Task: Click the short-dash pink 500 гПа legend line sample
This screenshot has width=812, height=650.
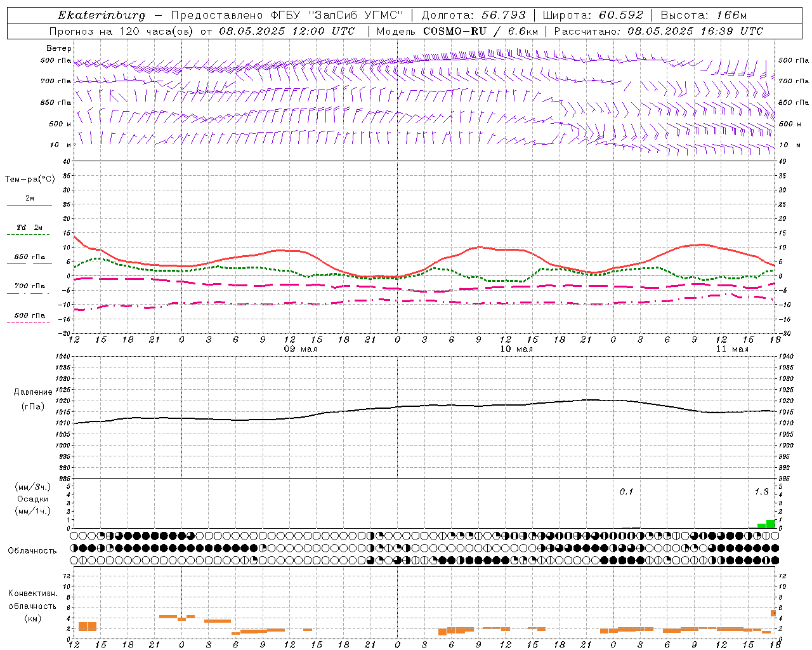Action: coord(28,323)
